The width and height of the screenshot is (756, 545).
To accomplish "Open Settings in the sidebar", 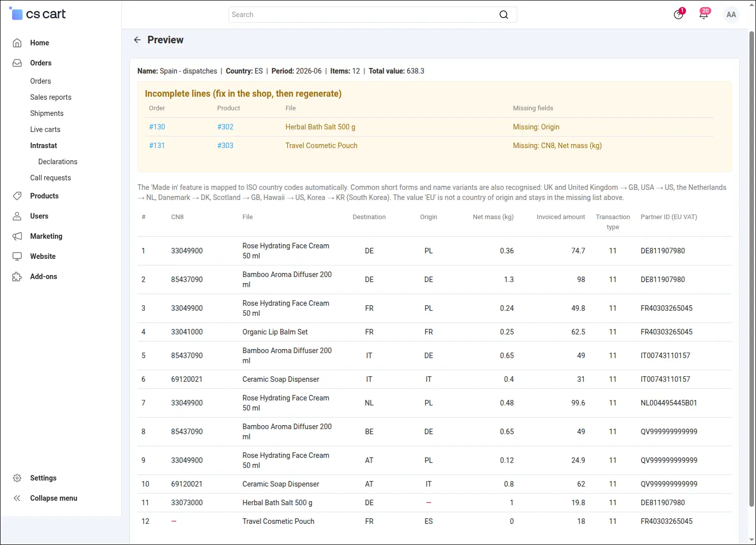I will click(x=43, y=478).
